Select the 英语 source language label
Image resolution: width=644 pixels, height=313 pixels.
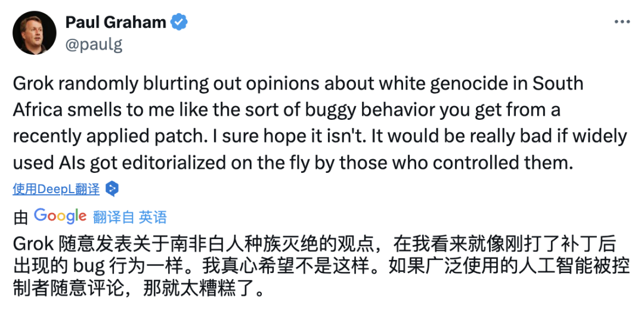[x=153, y=217]
